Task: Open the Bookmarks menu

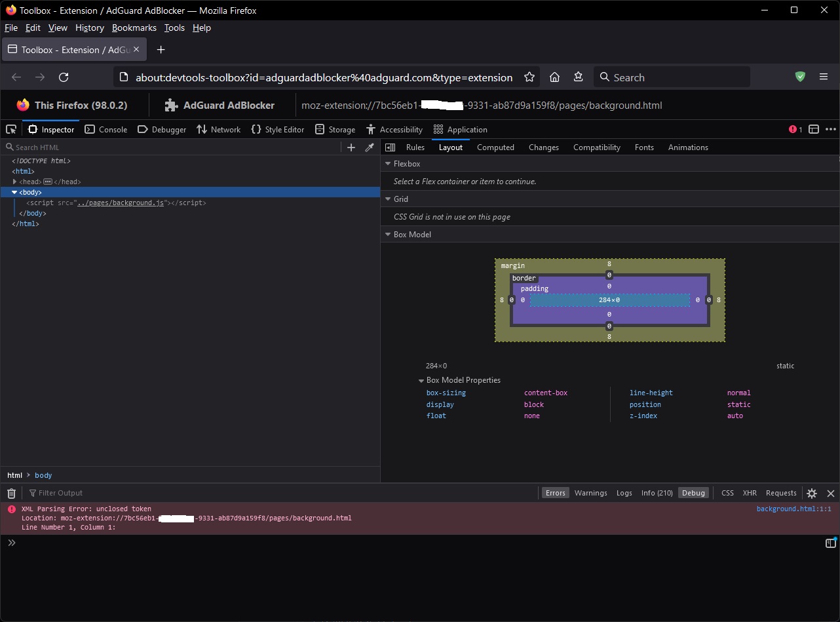Action: pyautogui.click(x=134, y=28)
